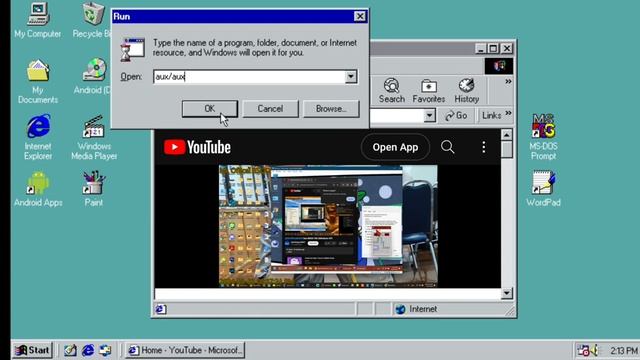
Task: Open the MS-DOS Prompt desktop shortcut
Action: point(543,137)
